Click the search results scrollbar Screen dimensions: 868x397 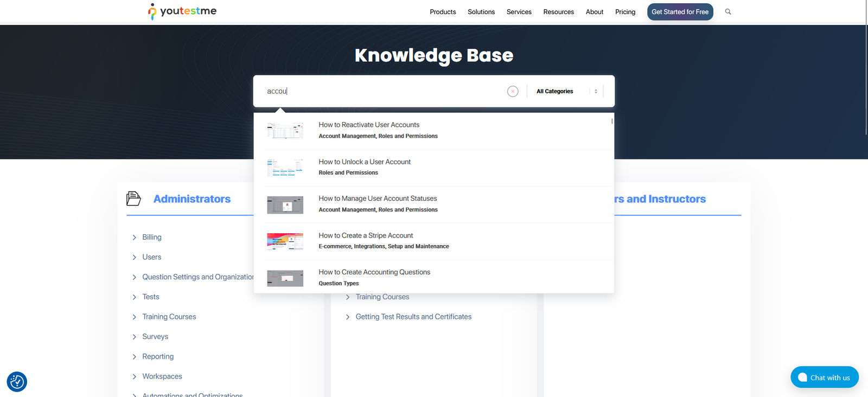[x=612, y=121]
